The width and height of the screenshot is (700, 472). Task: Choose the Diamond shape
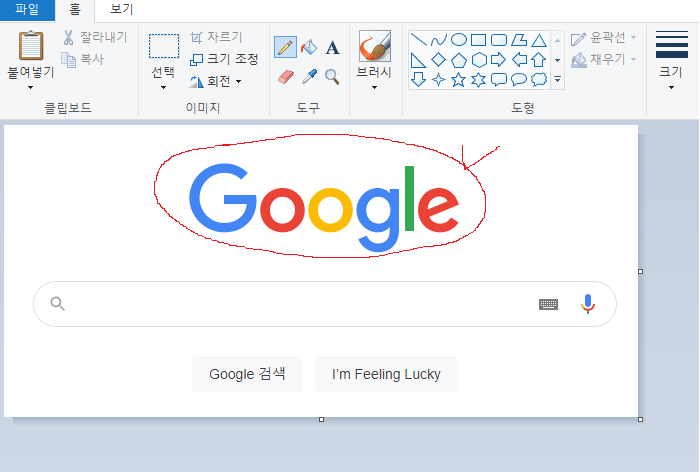pos(438,59)
